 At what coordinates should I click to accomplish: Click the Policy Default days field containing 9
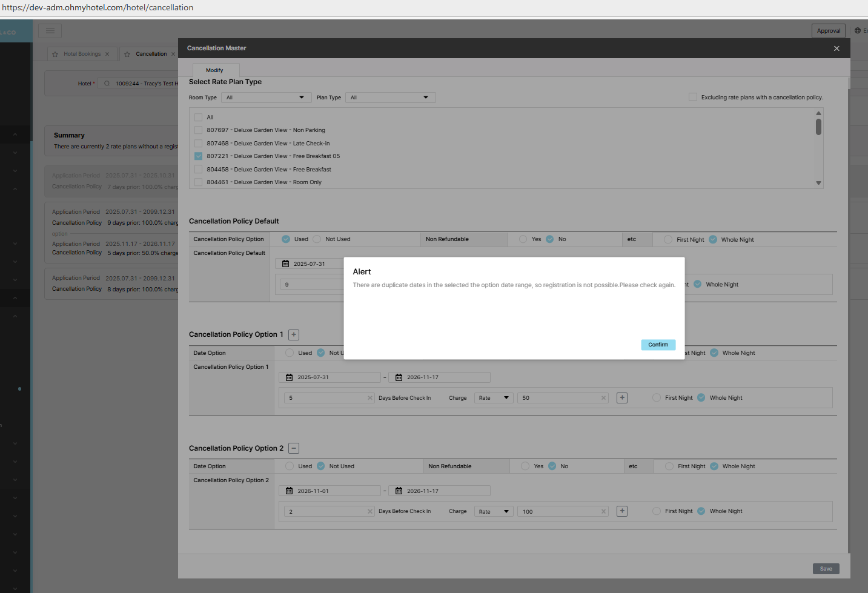[x=312, y=285]
